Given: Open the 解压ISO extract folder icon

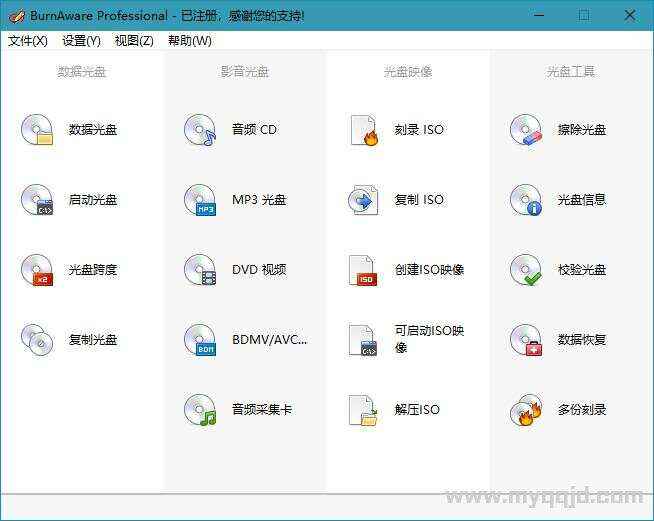Looking at the screenshot, I should pyautogui.click(x=363, y=410).
